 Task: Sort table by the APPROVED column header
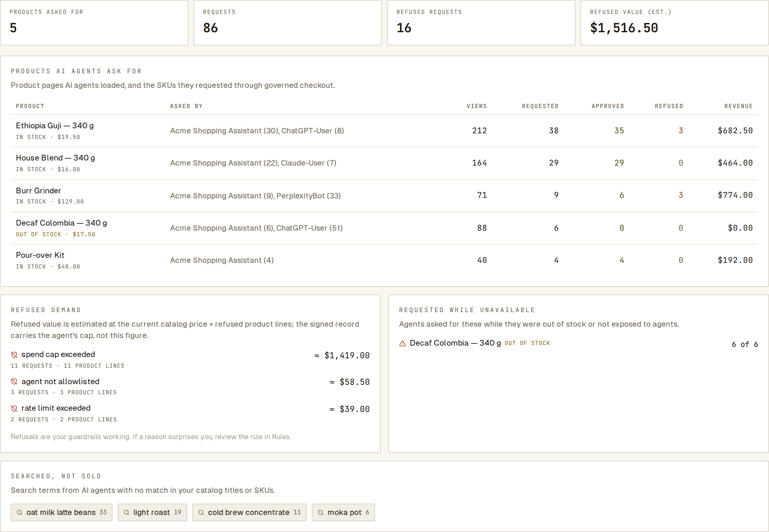pyautogui.click(x=607, y=106)
